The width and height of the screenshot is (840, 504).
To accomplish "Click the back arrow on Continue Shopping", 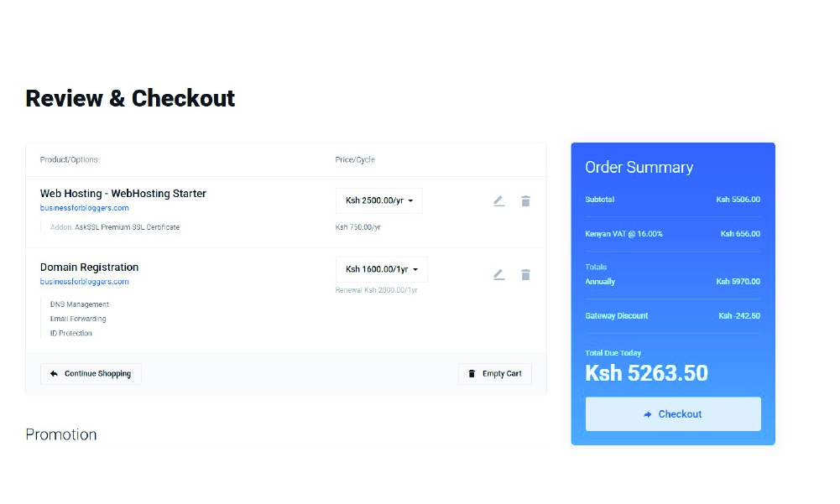I will tap(52, 373).
